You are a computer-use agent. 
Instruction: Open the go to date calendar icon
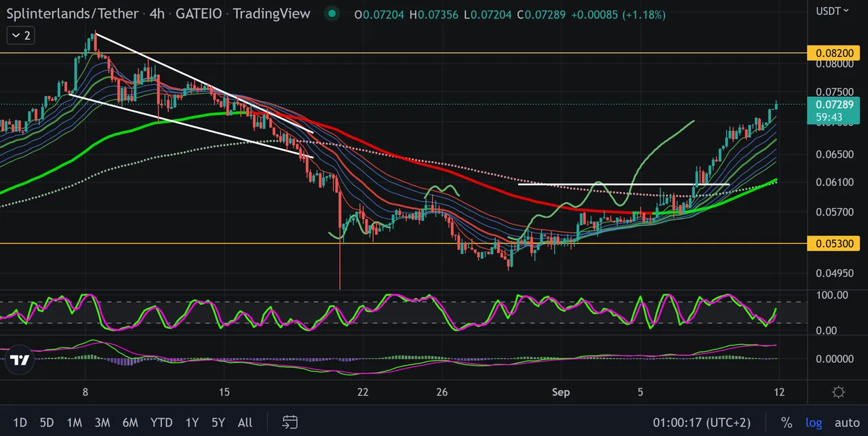pos(290,422)
